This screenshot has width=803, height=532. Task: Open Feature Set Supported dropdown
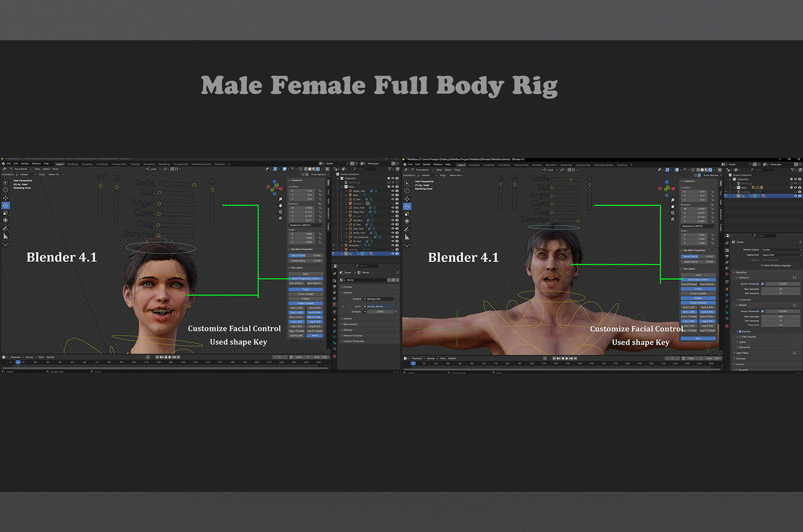[781, 255]
